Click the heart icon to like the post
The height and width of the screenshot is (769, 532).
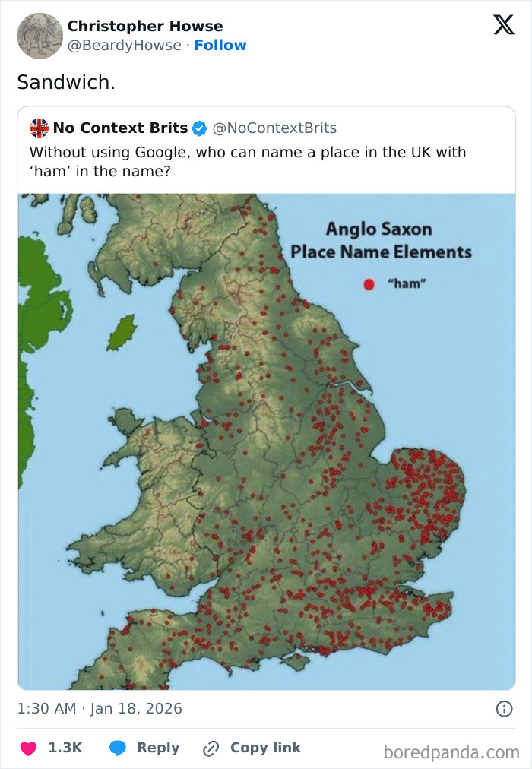pos(27,747)
